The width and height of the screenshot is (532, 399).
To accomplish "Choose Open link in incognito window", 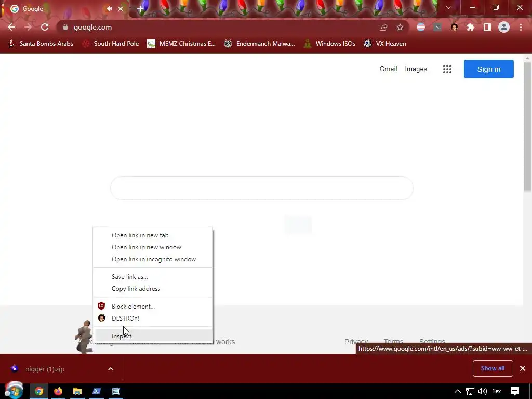I will 153,259.
